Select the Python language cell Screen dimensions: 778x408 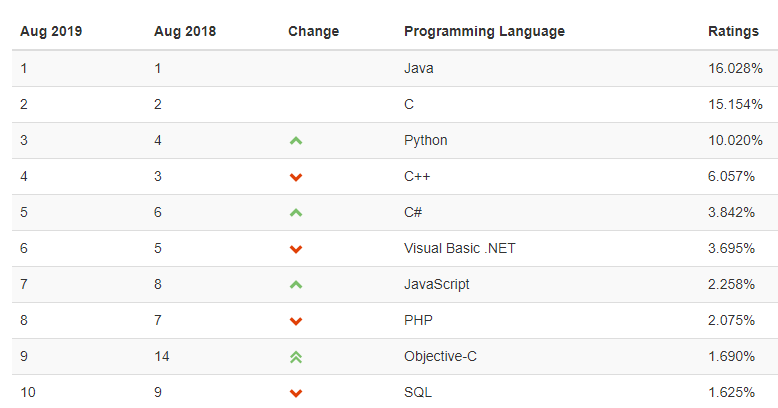click(426, 140)
